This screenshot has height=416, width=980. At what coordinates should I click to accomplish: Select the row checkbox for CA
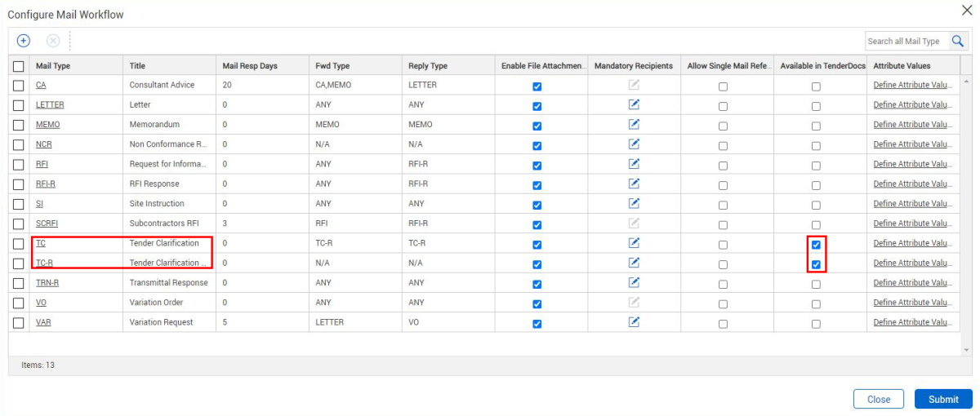(x=19, y=86)
